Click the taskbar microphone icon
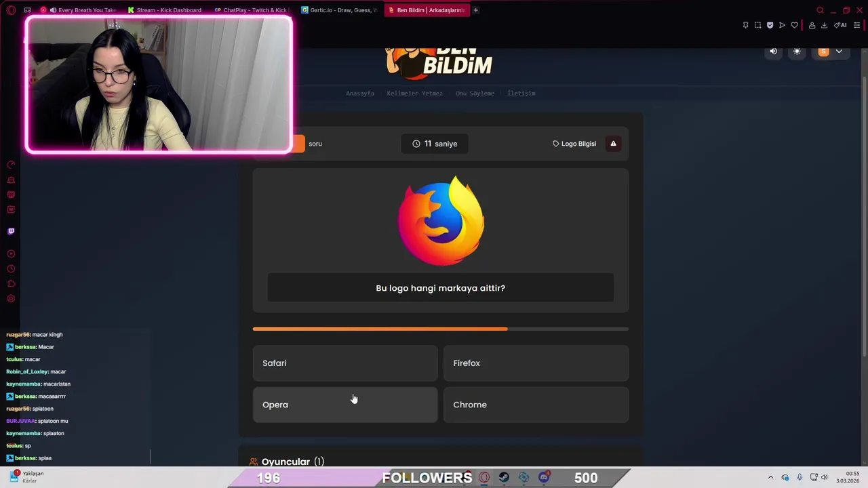This screenshot has height=488, width=868. [x=800, y=478]
